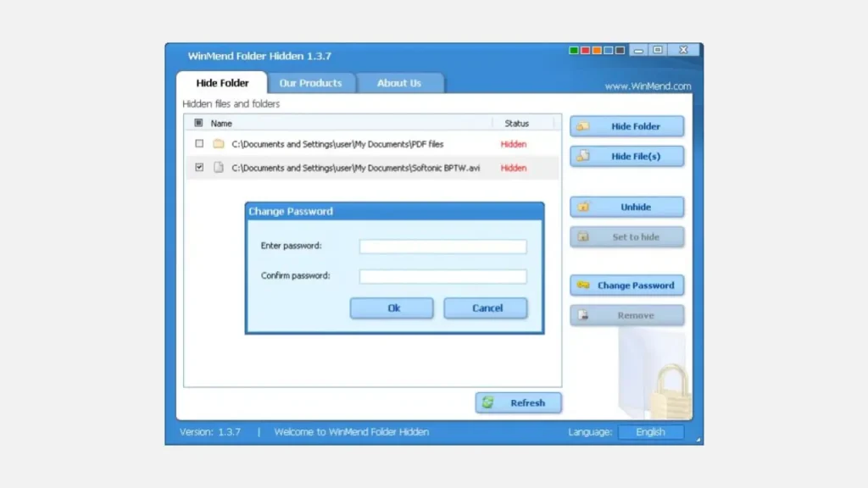Open the www.WinMend.com link
868x488 pixels.
(x=648, y=86)
